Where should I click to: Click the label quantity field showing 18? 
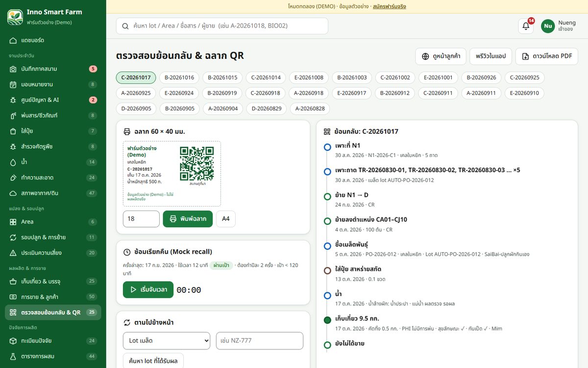pos(141,219)
